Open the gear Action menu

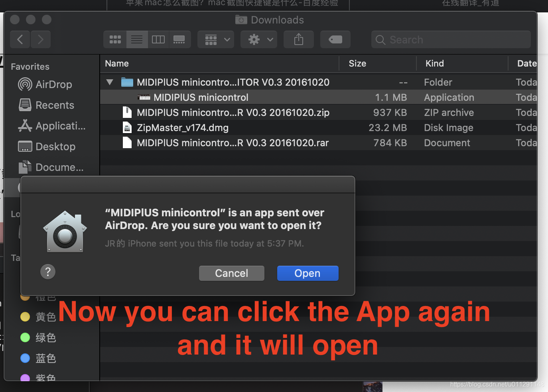(x=259, y=39)
